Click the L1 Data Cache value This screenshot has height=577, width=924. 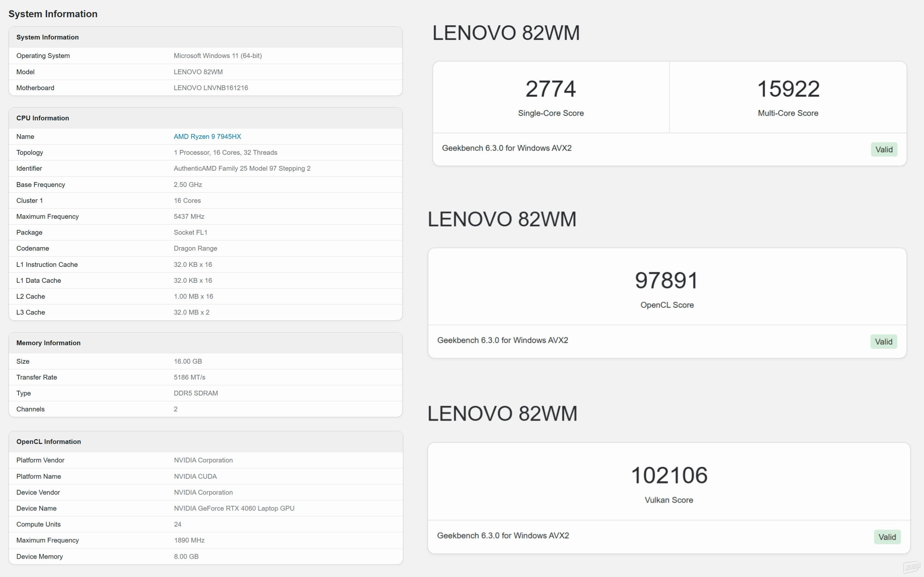pyautogui.click(x=193, y=281)
